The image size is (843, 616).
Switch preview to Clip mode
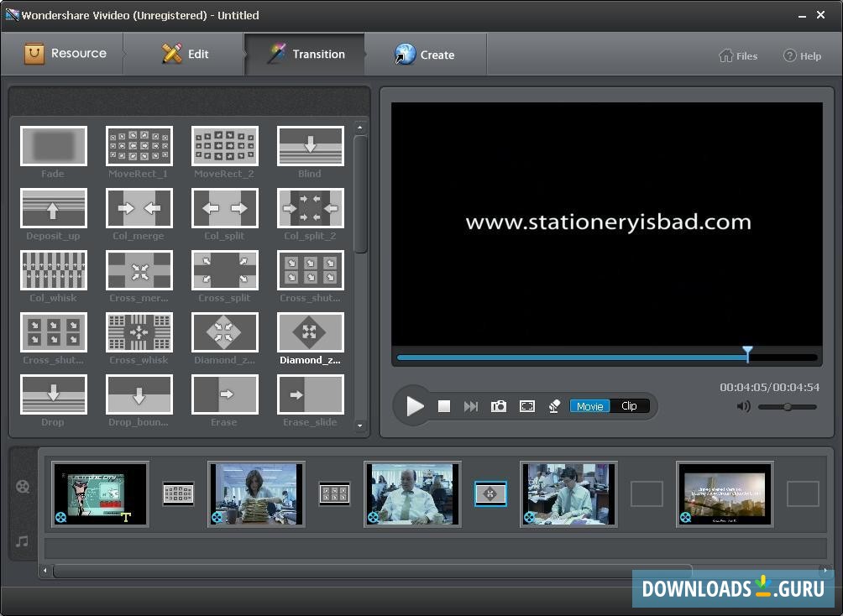tap(629, 406)
